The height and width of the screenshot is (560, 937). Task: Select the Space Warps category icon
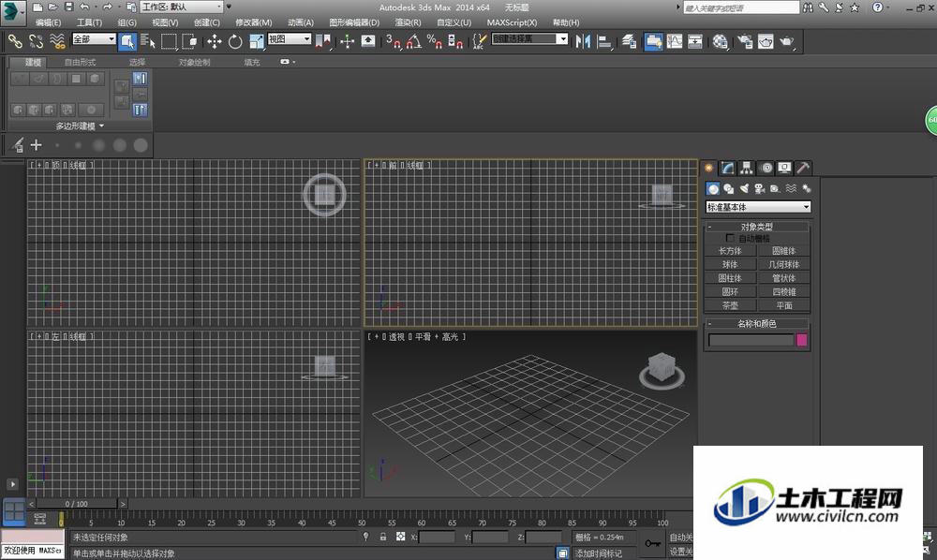pyautogui.click(x=791, y=188)
